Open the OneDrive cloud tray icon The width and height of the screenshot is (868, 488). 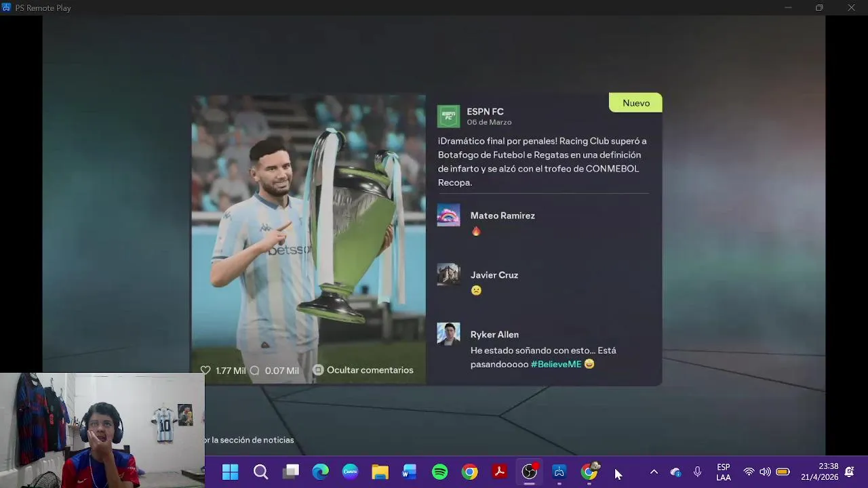pyautogui.click(x=675, y=472)
